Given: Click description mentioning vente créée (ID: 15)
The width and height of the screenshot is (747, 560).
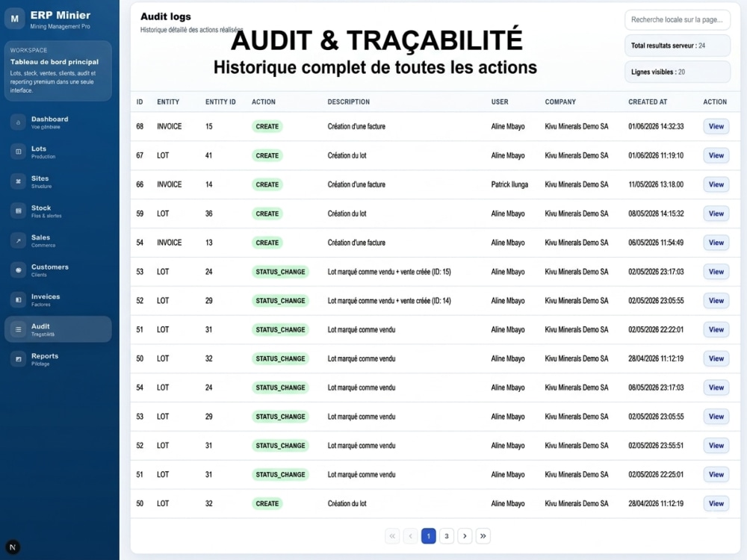Looking at the screenshot, I should pyautogui.click(x=388, y=272).
